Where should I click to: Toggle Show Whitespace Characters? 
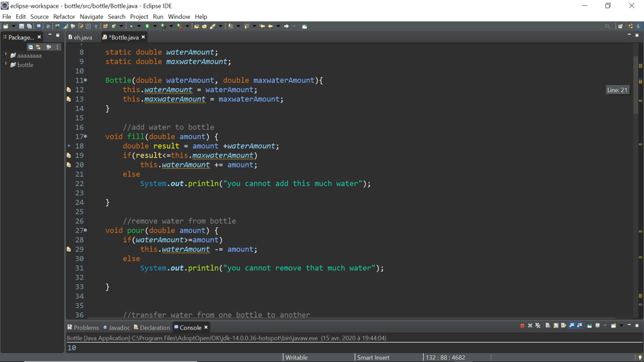click(x=96, y=26)
